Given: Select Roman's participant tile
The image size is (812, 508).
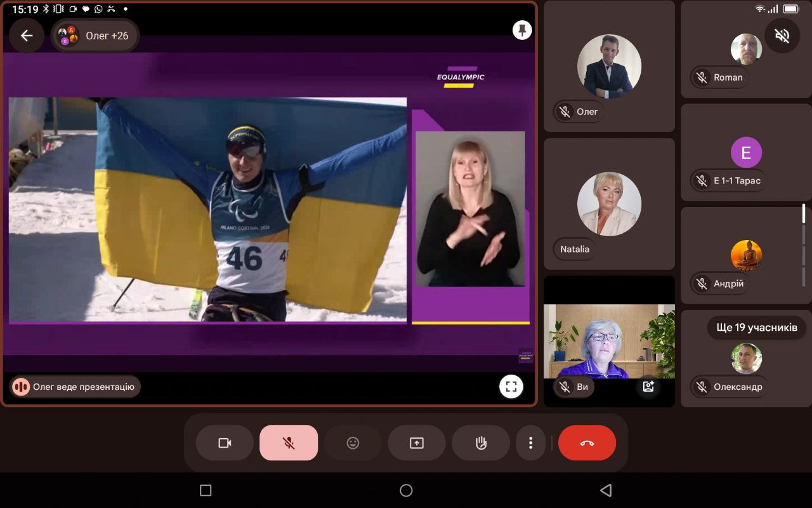Looking at the screenshot, I should pos(746,49).
